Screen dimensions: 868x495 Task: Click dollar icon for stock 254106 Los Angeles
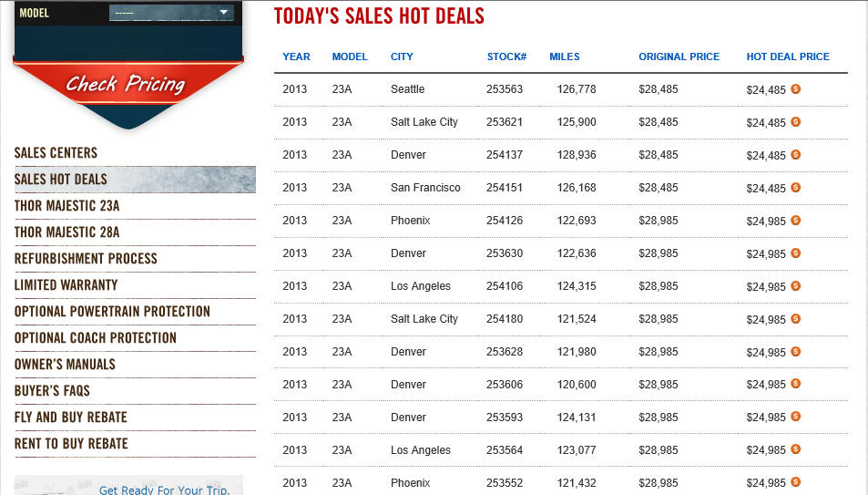pos(795,285)
